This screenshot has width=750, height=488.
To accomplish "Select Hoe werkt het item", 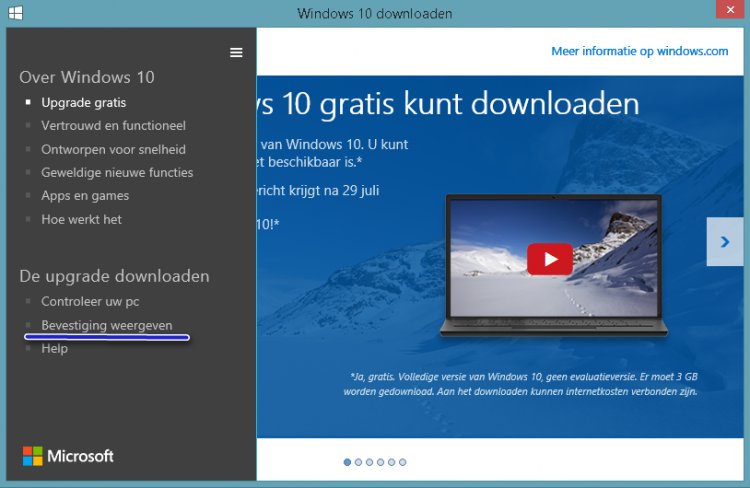I will coord(81,219).
